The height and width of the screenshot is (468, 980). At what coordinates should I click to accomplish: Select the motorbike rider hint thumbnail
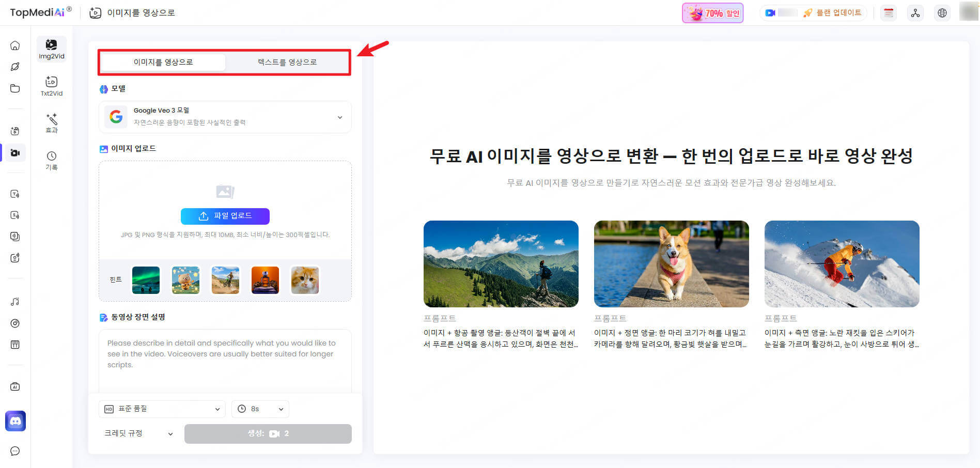pyautogui.click(x=225, y=280)
